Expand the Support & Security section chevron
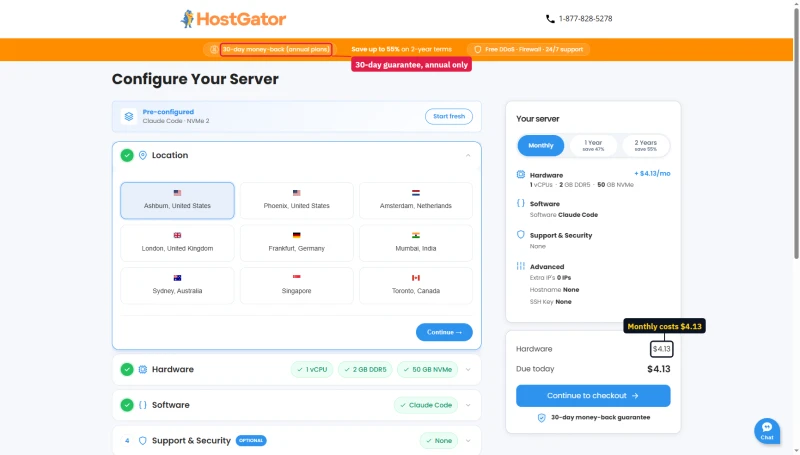The image size is (800, 455). click(x=468, y=441)
